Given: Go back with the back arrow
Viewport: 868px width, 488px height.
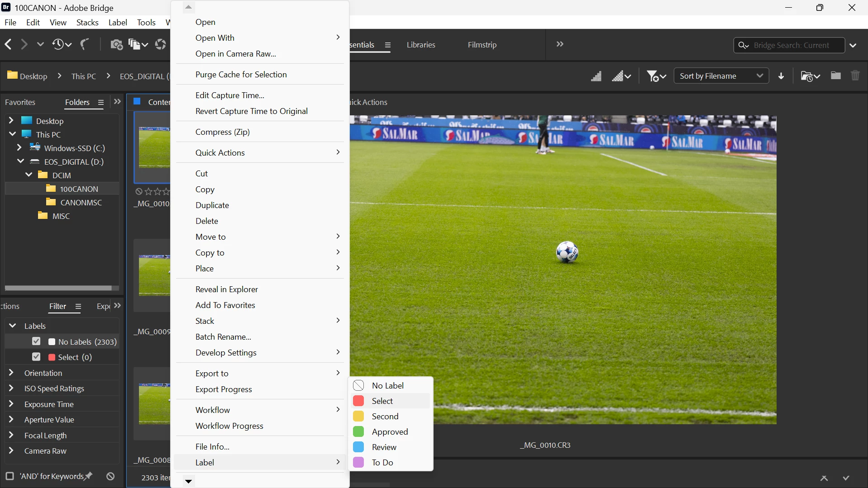Looking at the screenshot, I should (8, 44).
